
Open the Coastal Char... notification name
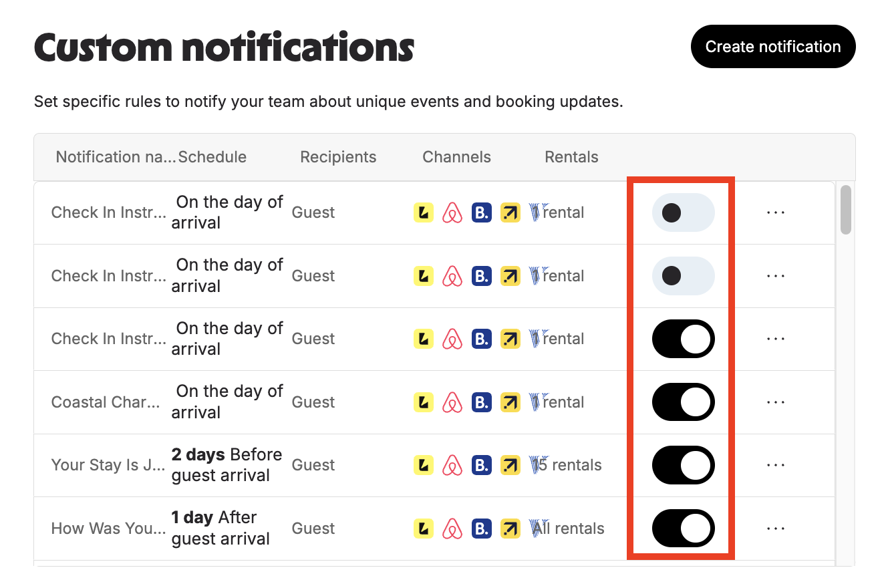click(x=106, y=402)
